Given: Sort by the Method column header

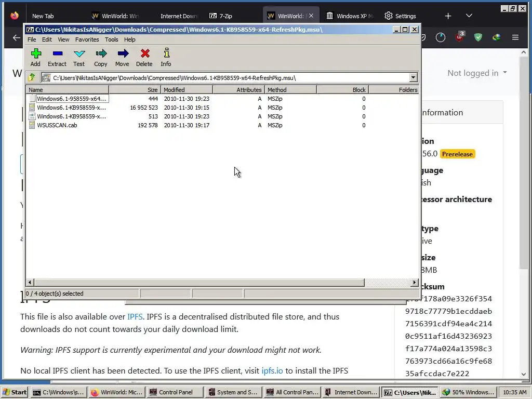Looking at the screenshot, I should pyautogui.click(x=290, y=89).
